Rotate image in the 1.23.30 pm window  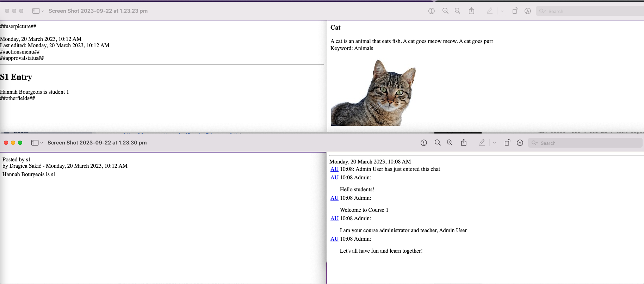[x=507, y=143]
